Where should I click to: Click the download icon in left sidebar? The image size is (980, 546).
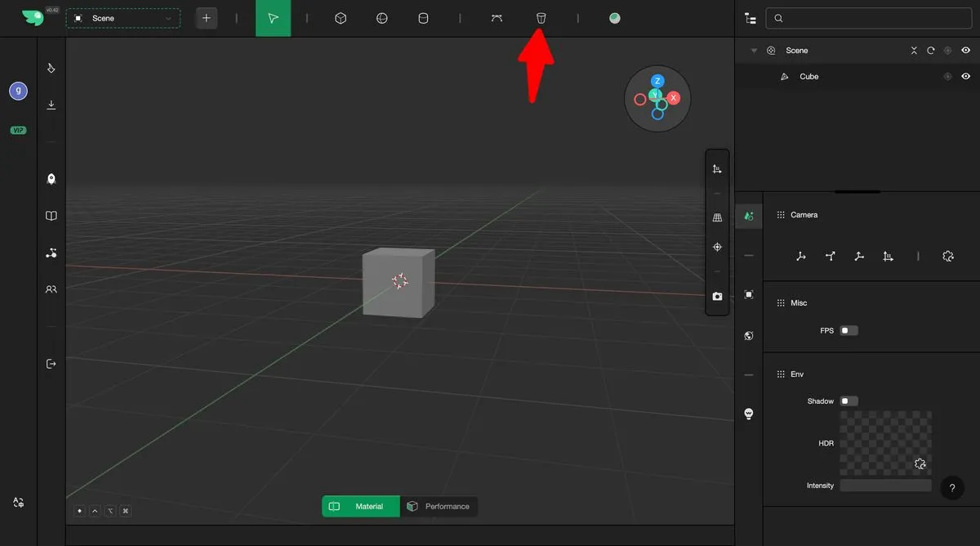tap(51, 105)
